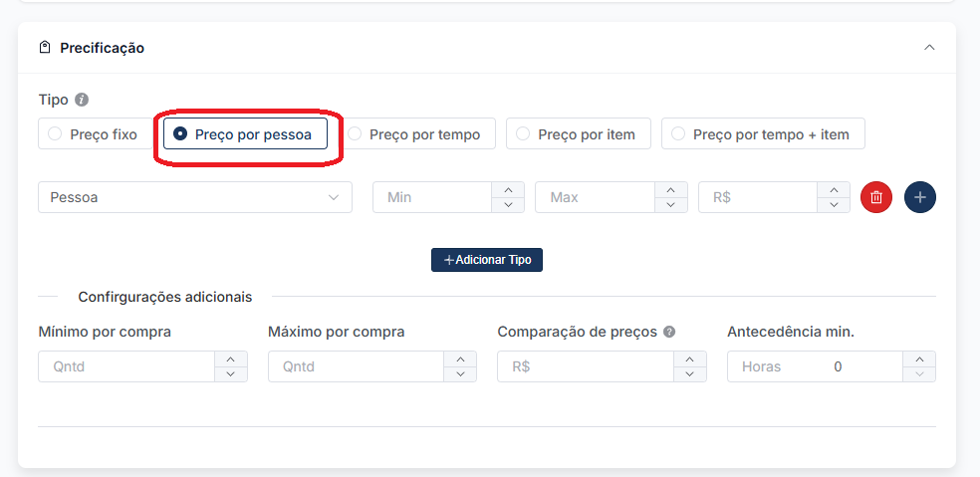980x477 pixels.
Task: Open the Pessoa dropdown
Action: click(194, 197)
